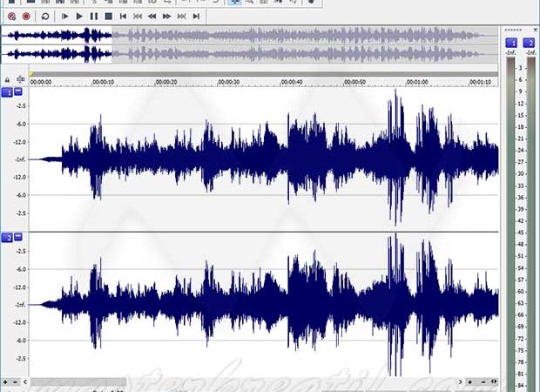Click the Record button in transport bar

pos(26,17)
